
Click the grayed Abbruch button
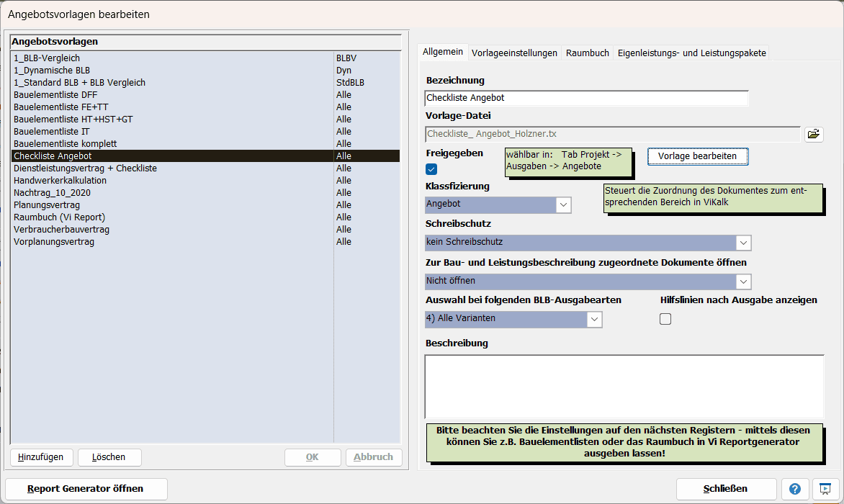click(373, 457)
